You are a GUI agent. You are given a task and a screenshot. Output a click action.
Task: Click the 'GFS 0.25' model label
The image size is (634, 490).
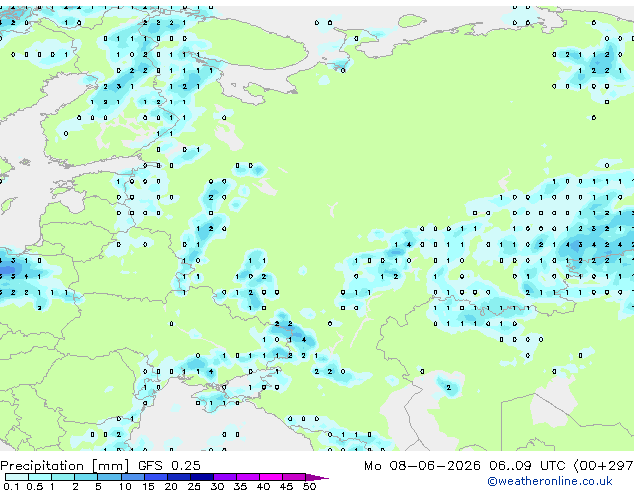click(x=169, y=466)
